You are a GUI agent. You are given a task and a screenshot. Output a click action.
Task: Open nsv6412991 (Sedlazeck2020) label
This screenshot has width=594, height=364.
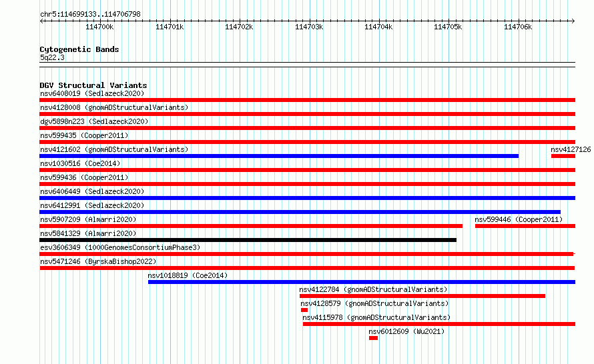(92, 205)
